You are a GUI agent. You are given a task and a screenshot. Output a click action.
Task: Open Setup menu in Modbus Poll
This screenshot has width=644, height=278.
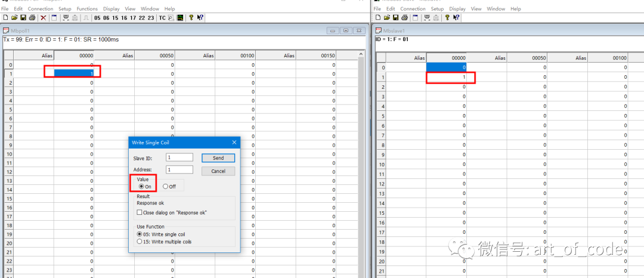[64, 8]
